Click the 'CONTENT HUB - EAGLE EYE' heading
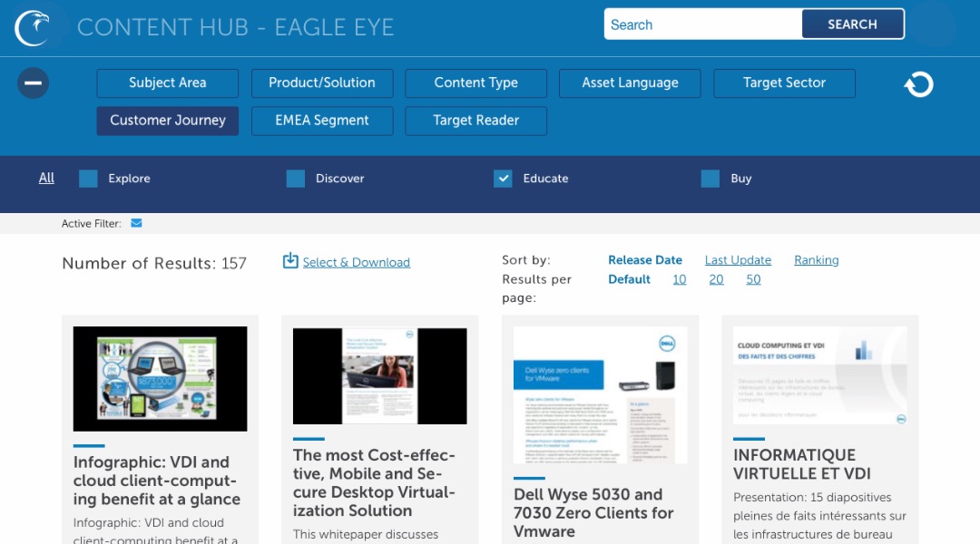 [x=236, y=27]
